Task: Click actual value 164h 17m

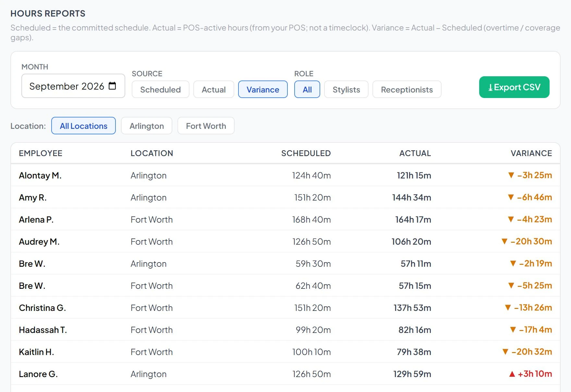Action: coord(413,220)
